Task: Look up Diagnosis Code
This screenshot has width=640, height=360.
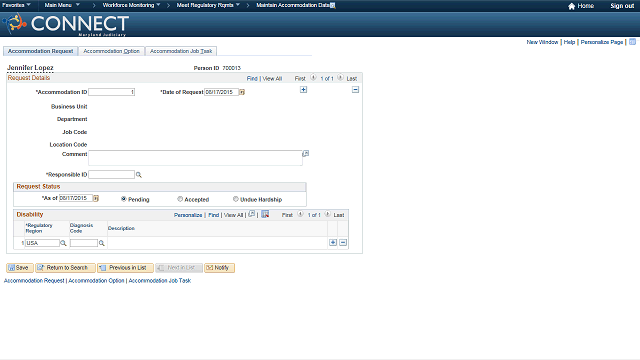Action: 102,243
